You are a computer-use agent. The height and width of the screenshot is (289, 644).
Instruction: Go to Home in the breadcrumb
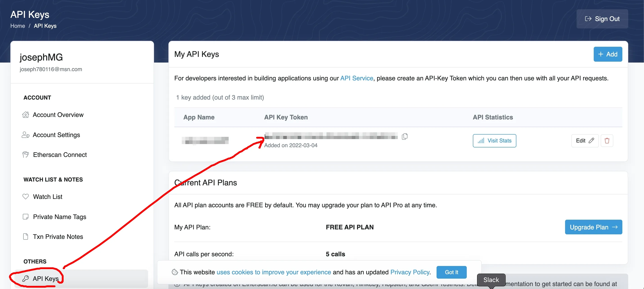18,26
